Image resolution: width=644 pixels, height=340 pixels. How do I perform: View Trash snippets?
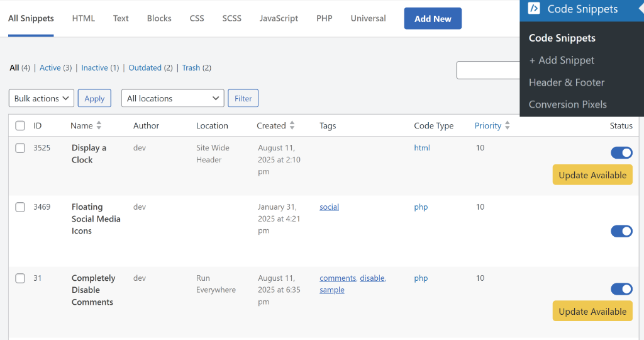[x=191, y=68]
